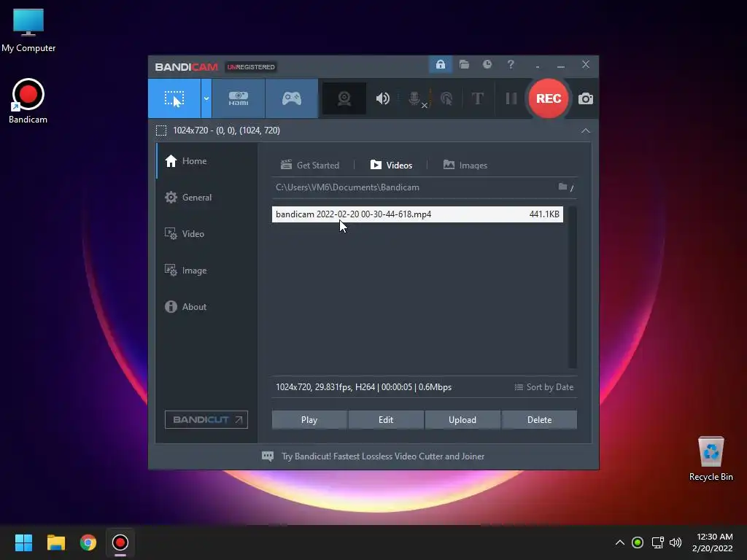This screenshot has width=747, height=560.
Task: Play the selected video
Action: click(309, 419)
